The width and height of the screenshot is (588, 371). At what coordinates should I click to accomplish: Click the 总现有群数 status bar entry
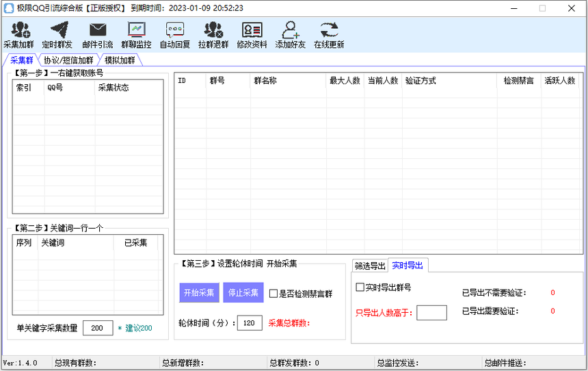click(x=76, y=363)
